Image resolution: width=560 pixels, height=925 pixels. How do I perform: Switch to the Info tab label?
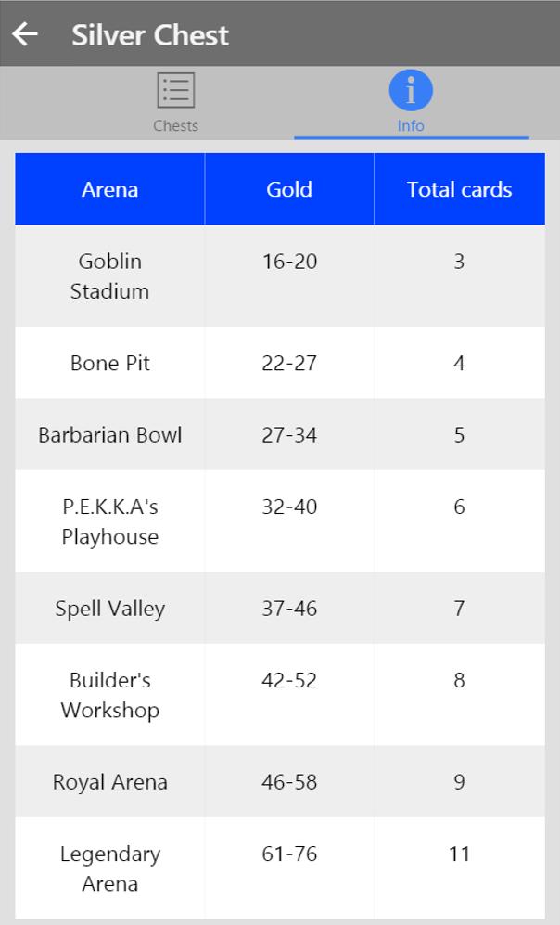point(411,126)
